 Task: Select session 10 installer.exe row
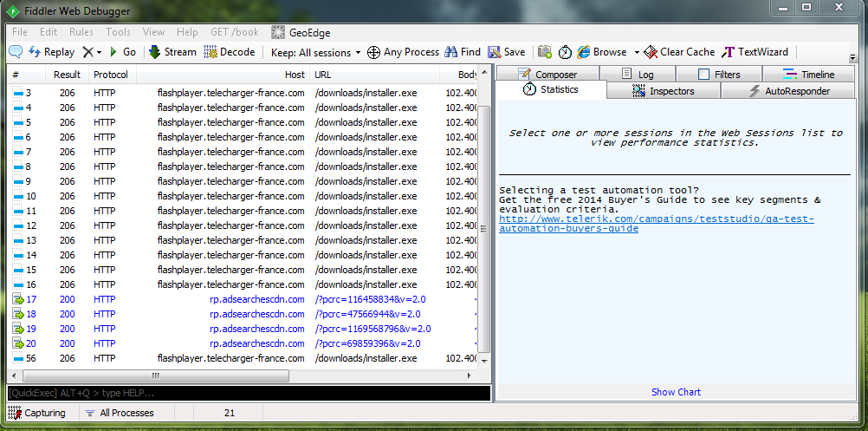(243, 196)
